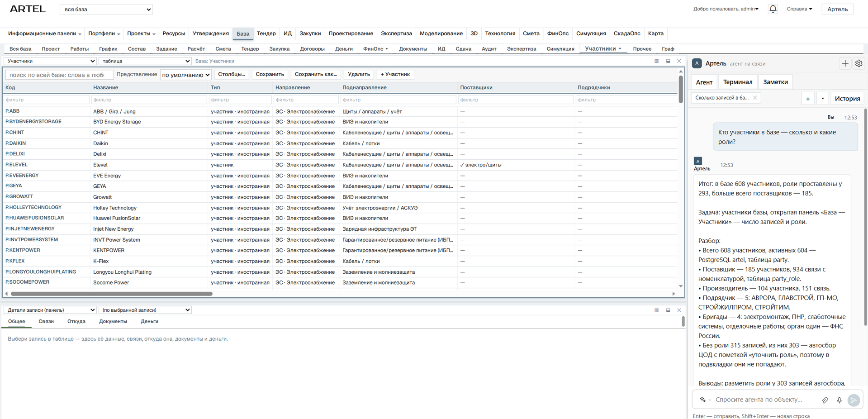
Task: Open the Тендер main menu tab
Action: pyautogui.click(x=266, y=33)
